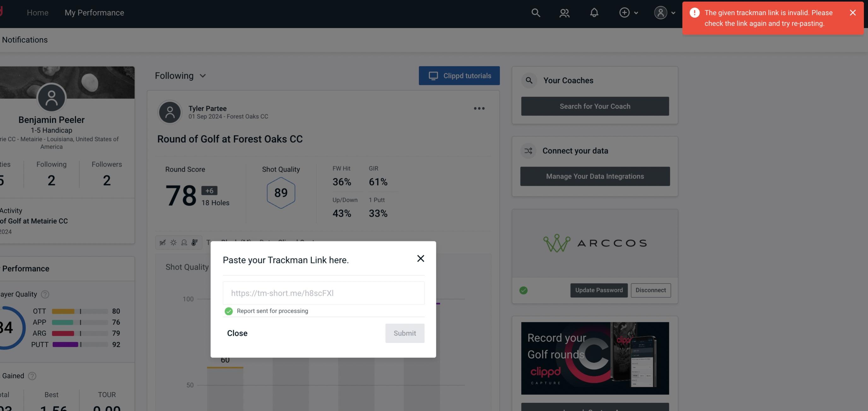The image size is (868, 411).
Task: Click the search icon in the top navigation
Action: pyautogui.click(x=535, y=12)
